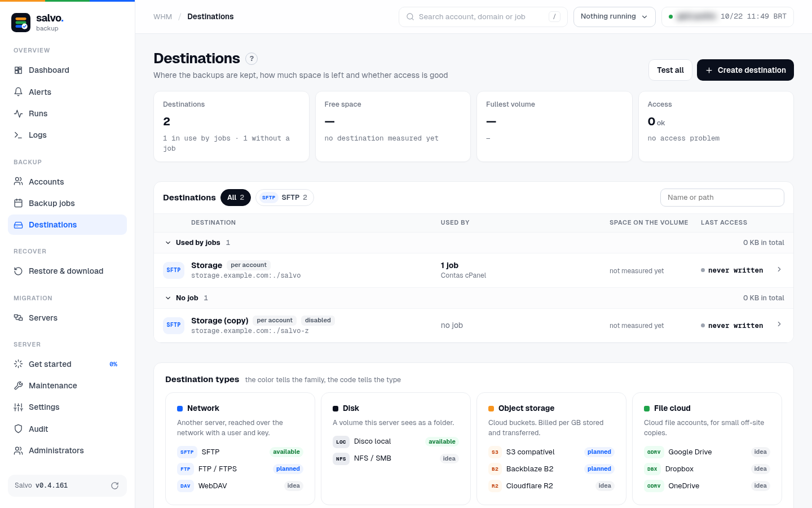
Task: Open Storage row details chevron
Action: pos(779,269)
